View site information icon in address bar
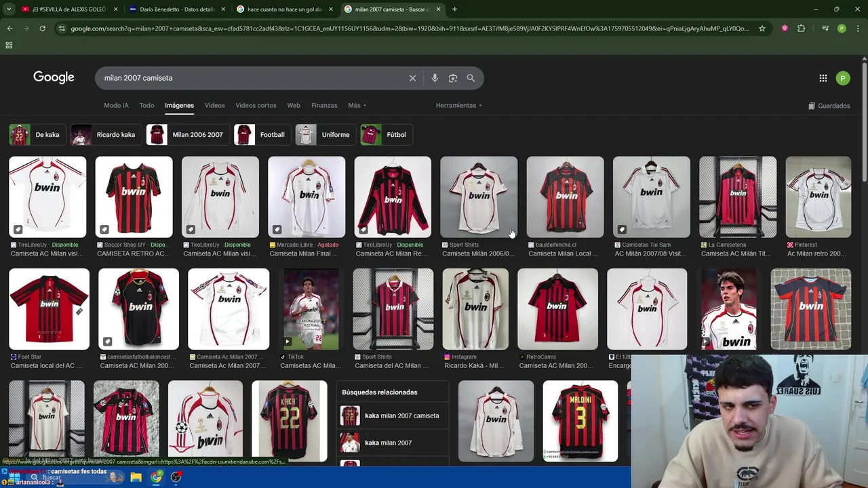 click(62, 28)
